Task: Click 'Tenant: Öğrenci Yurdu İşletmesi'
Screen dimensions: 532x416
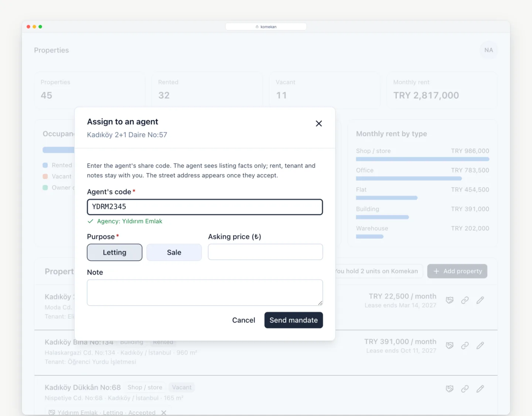Action: pos(91,362)
